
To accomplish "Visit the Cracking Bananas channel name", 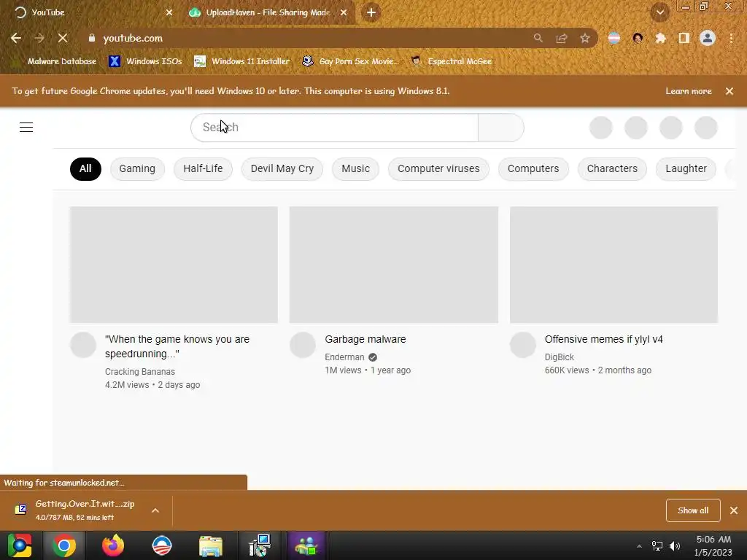I will (140, 372).
